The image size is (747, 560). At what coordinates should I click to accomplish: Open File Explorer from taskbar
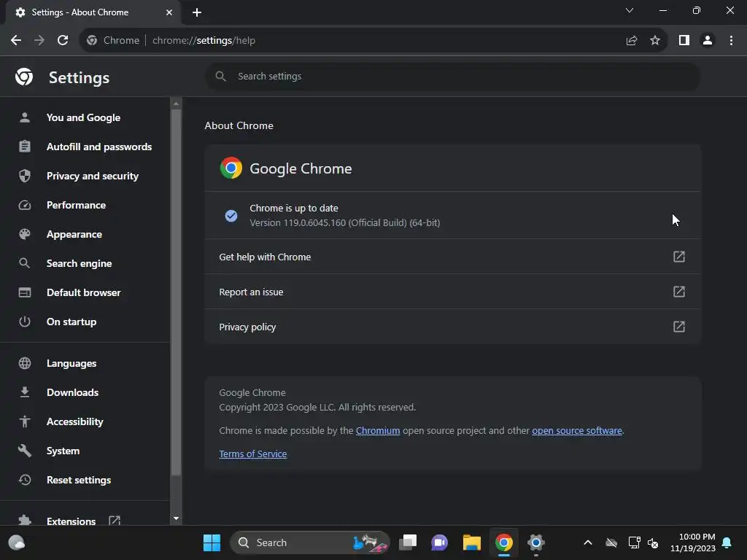(x=472, y=542)
